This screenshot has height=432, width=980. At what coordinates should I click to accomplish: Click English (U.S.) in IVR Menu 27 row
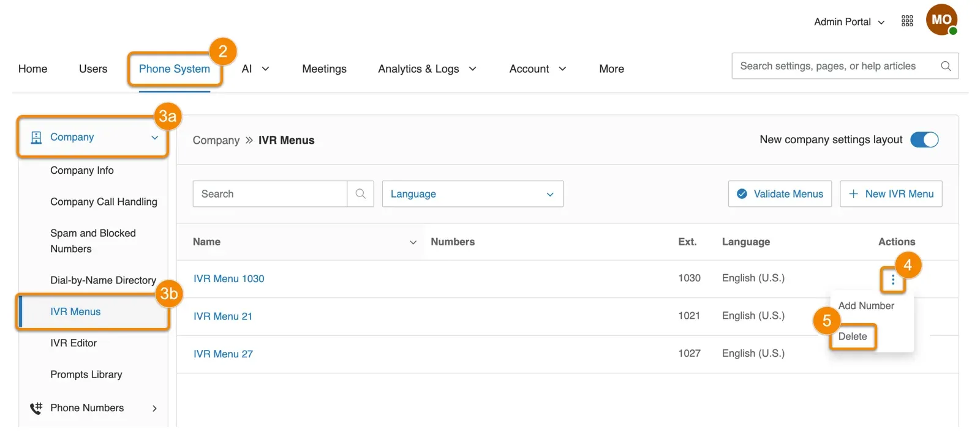point(753,353)
